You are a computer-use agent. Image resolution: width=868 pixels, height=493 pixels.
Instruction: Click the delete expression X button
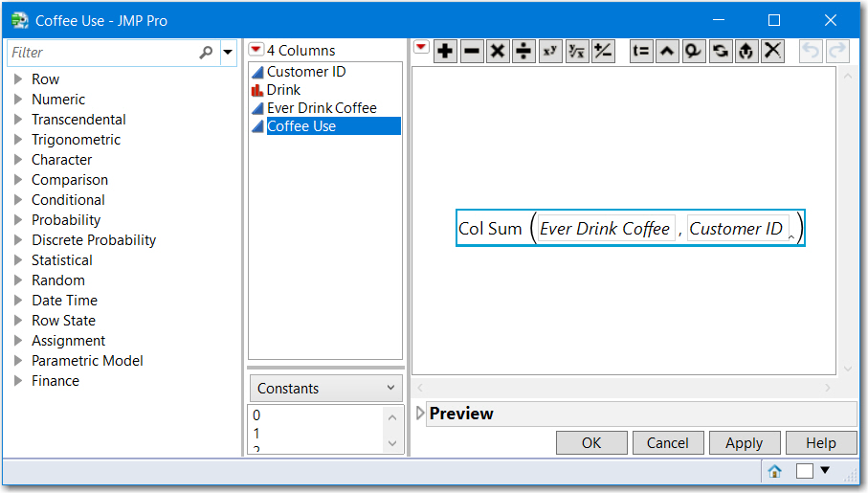773,52
